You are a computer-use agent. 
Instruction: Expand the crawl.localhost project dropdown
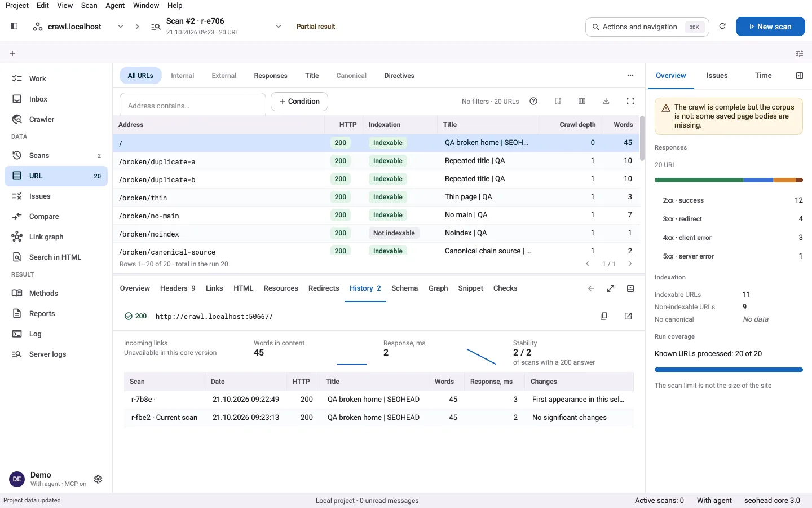click(x=121, y=27)
